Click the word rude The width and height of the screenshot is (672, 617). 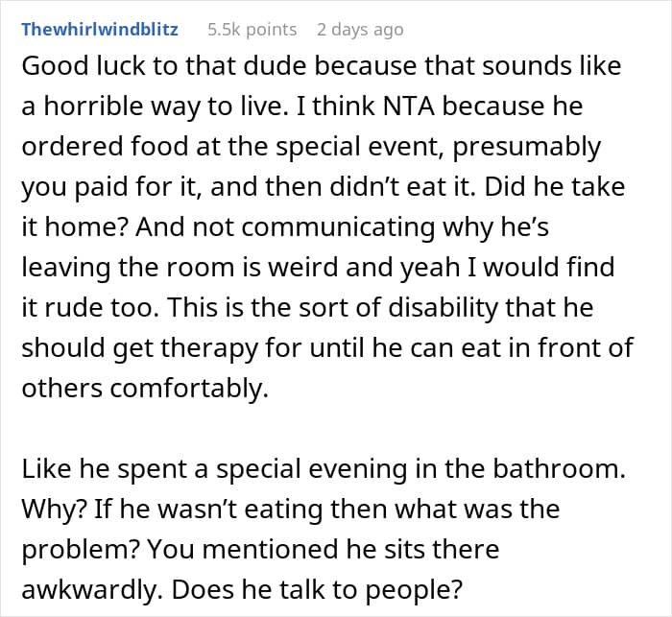pyautogui.click(x=72, y=306)
